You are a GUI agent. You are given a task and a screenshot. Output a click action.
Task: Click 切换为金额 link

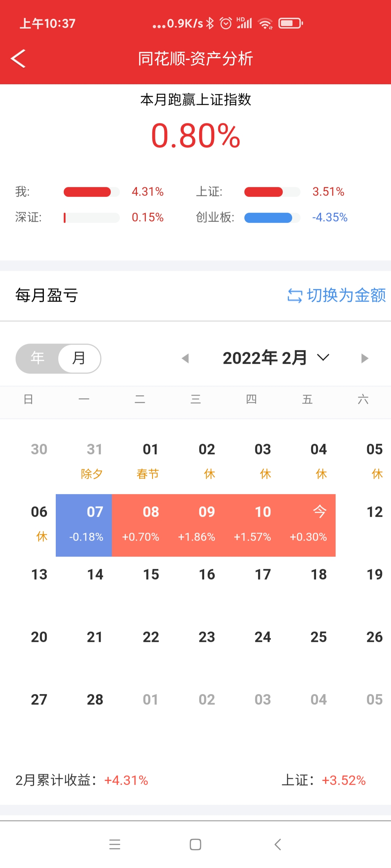click(346, 295)
